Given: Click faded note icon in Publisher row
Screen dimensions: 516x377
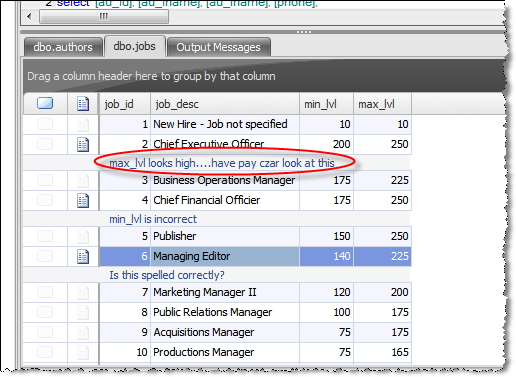Looking at the screenshot, I should click(x=83, y=237).
